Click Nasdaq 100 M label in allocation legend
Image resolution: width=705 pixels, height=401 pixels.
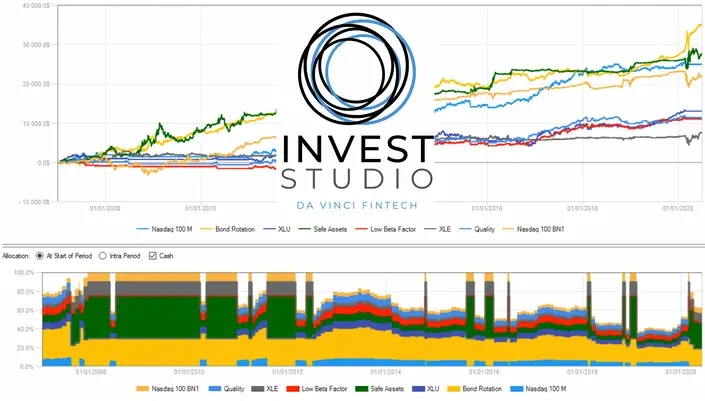click(545, 389)
